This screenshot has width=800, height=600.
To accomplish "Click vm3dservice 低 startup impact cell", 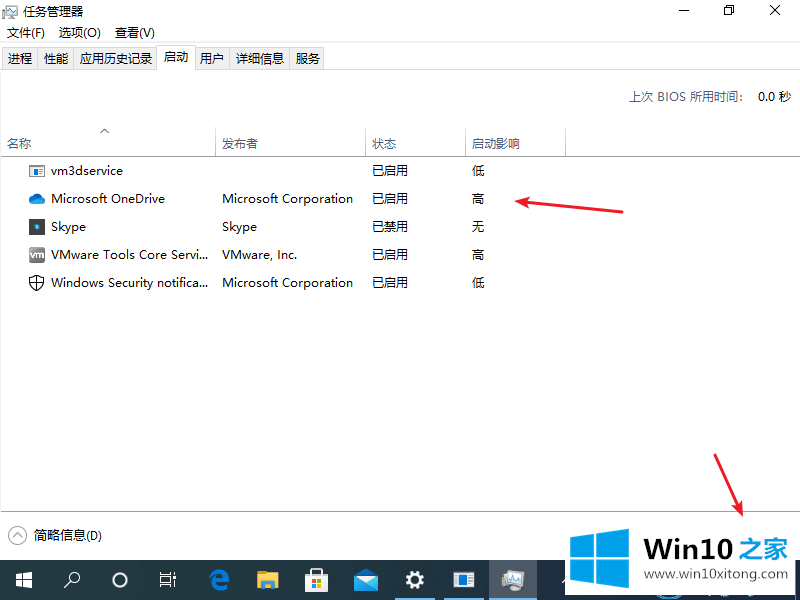I will point(478,171).
